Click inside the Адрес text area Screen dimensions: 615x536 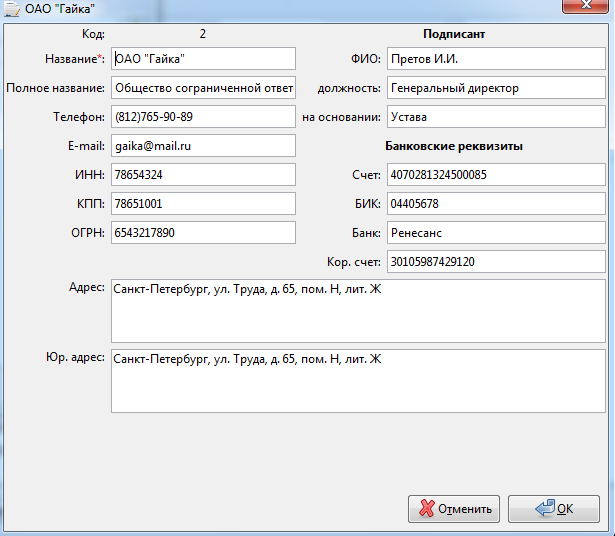(357, 311)
